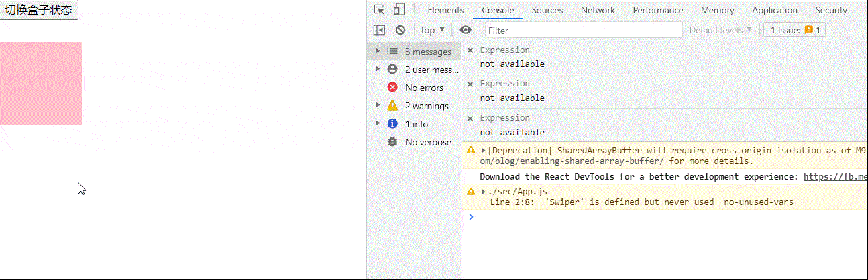This screenshot has height=280, width=868.
Task: Expand the 2 user messages group
Action: point(378,69)
